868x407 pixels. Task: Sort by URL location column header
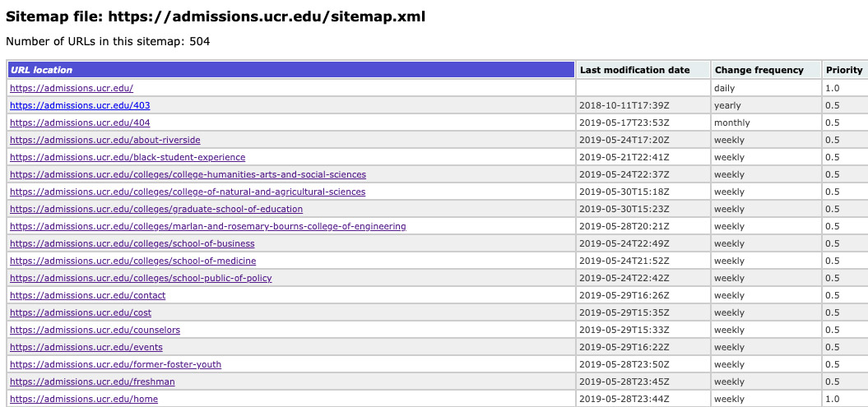pos(41,70)
